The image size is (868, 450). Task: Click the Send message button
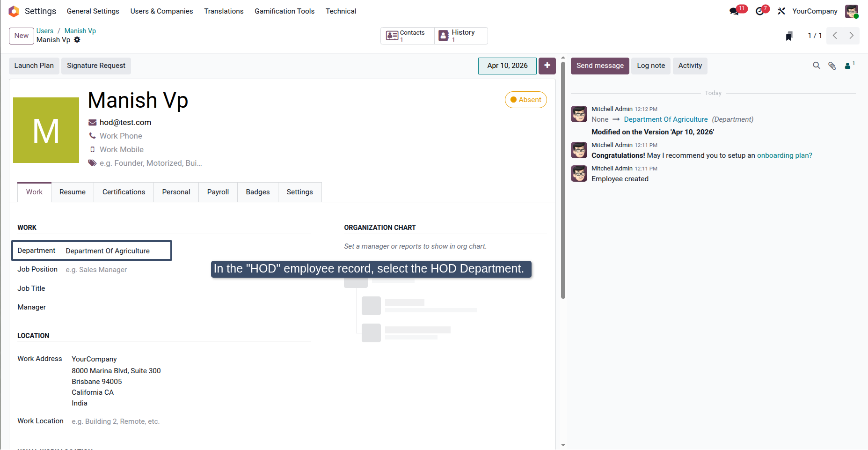pos(600,66)
